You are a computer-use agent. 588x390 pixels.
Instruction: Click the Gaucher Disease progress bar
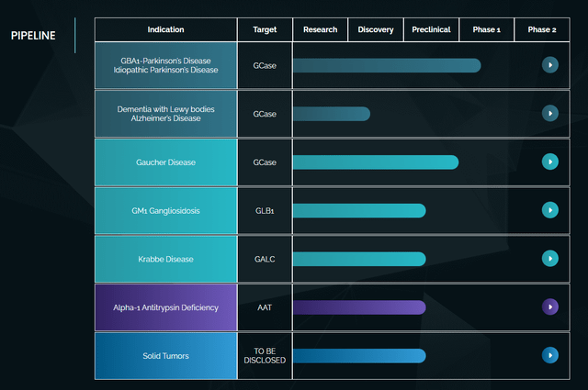click(376, 162)
